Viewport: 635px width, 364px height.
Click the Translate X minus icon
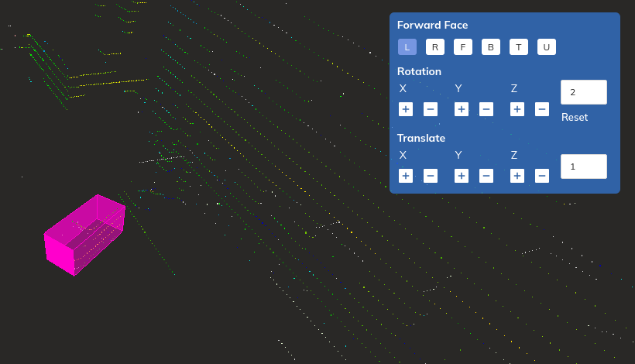pos(431,176)
